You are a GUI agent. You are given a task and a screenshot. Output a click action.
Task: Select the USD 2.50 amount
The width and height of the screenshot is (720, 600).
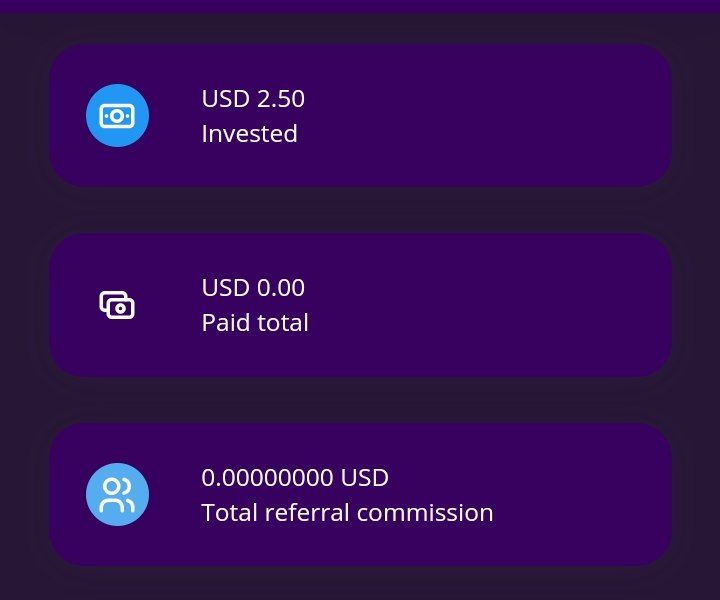click(x=253, y=99)
